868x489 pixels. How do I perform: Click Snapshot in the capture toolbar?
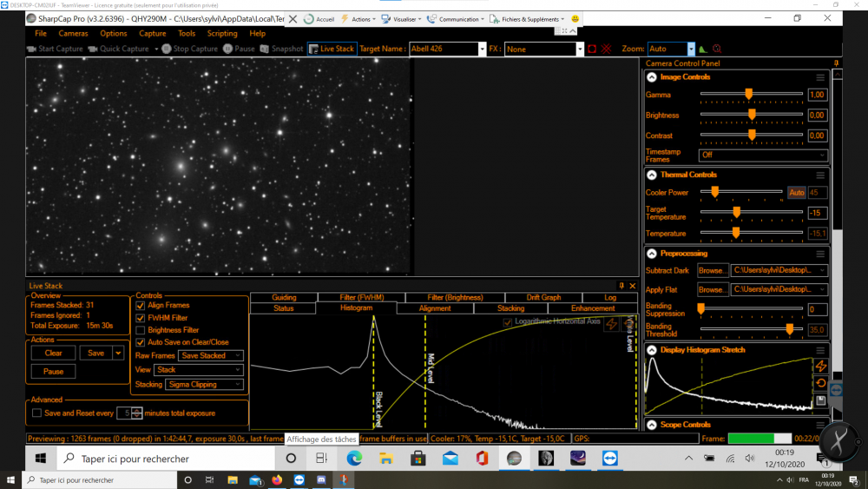point(282,49)
